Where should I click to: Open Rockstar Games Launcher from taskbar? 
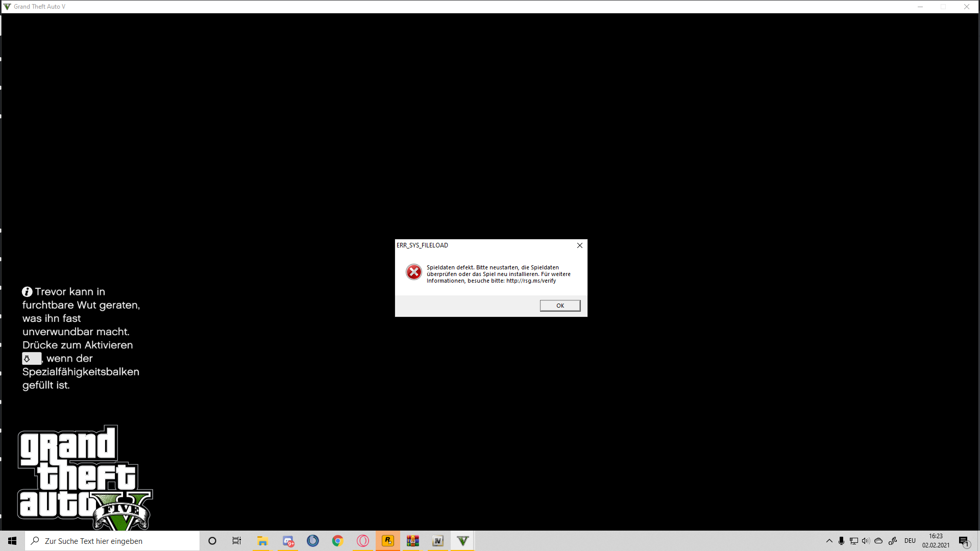coord(388,541)
